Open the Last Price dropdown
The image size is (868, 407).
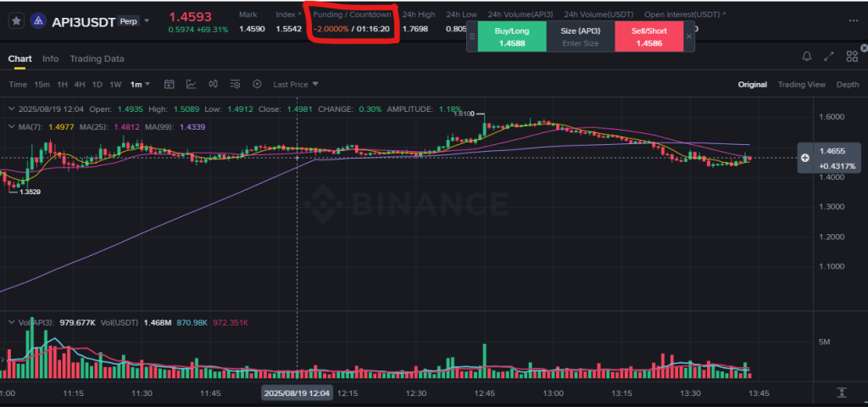tap(296, 84)
